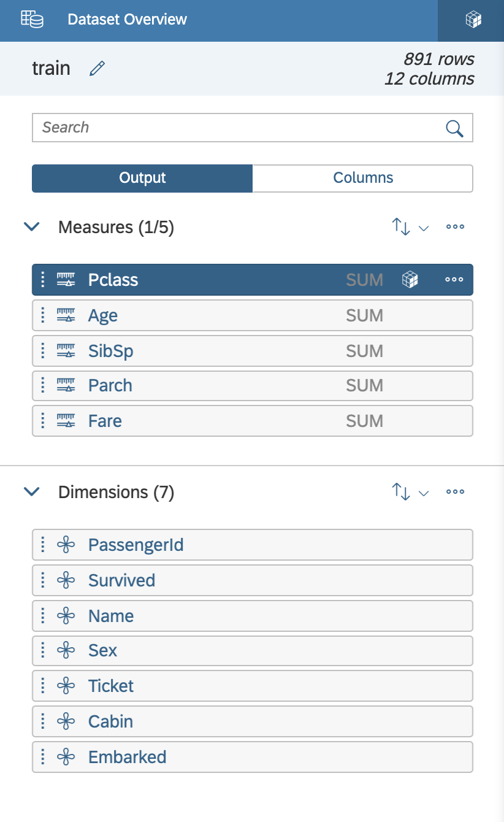504x822 pixels.
Task: Click the cube icon in top-right header
Action: coord(473,20)
